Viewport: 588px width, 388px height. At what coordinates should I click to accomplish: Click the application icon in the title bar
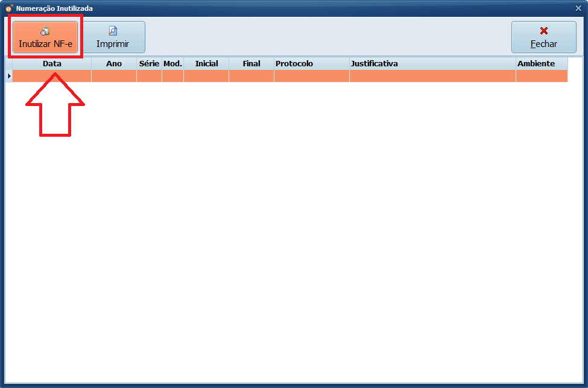click(x=8, y=8)
